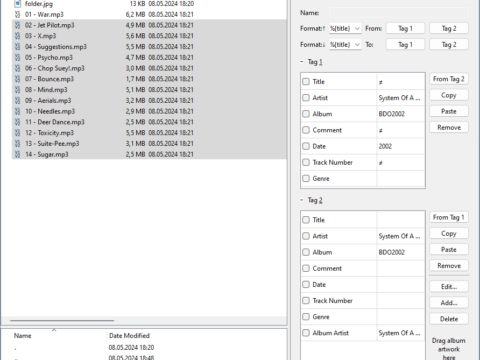
Task: Click the icon beside 11 - Deer Dance.mp3
Action: pyautogui.click(x=18, y=122)
